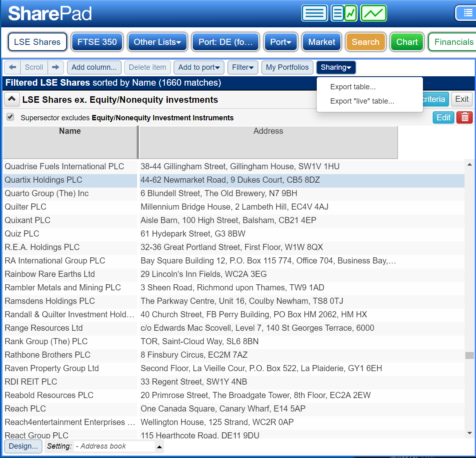Click the Address column header
The width and height of the screenshot is (476, 458).
268,142
